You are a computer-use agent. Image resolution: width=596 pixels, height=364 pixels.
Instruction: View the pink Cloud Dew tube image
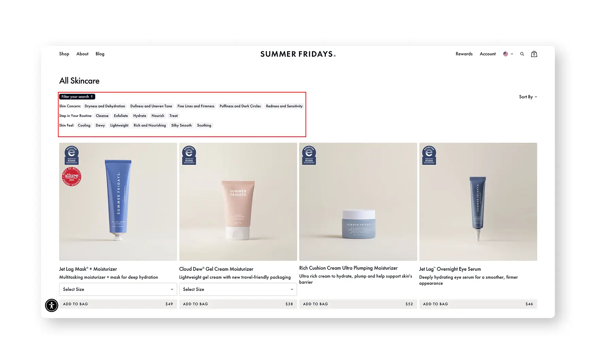pyautogui.click(x=238, y=202)
